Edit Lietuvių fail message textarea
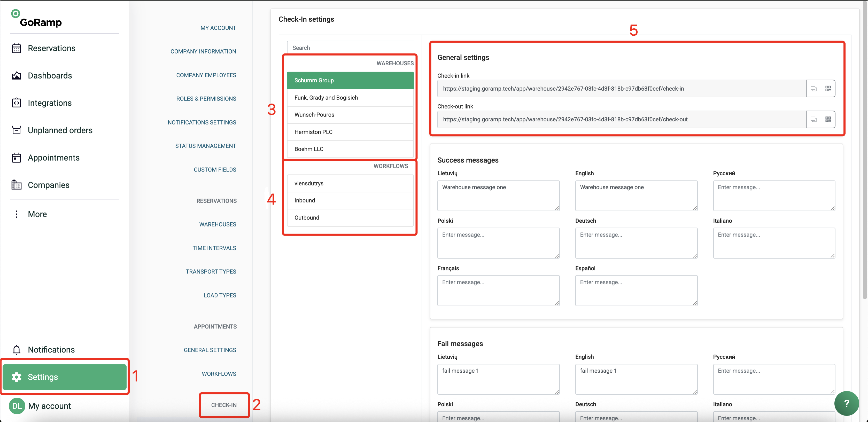This screenshot has width=868, height=422. (498, 379)
